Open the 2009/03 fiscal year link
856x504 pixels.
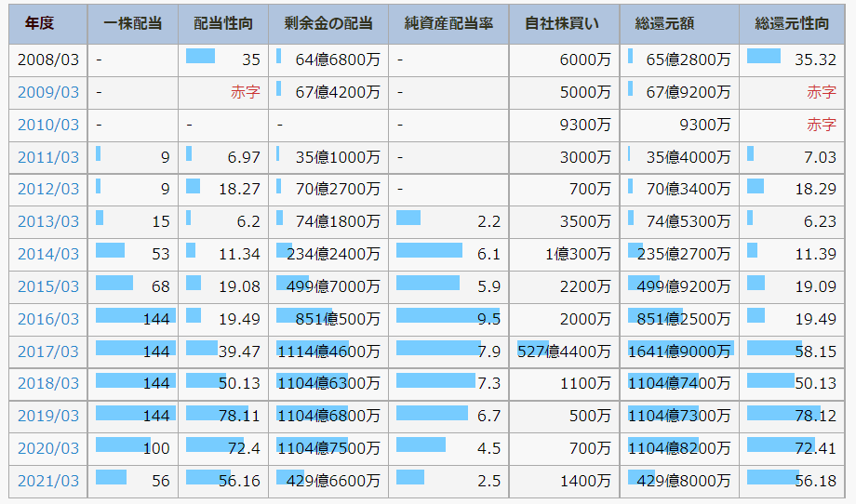click(48, 92)
